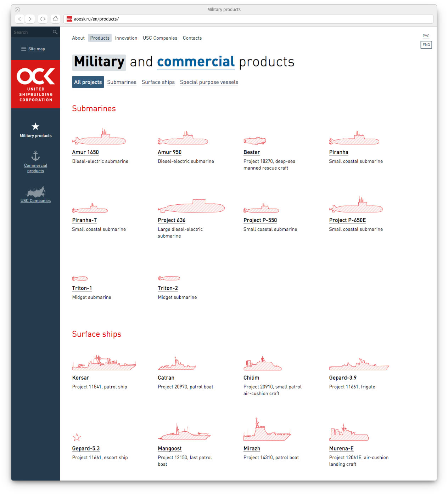Select the Special purpose vessels filter

click(x=209, y=82)
